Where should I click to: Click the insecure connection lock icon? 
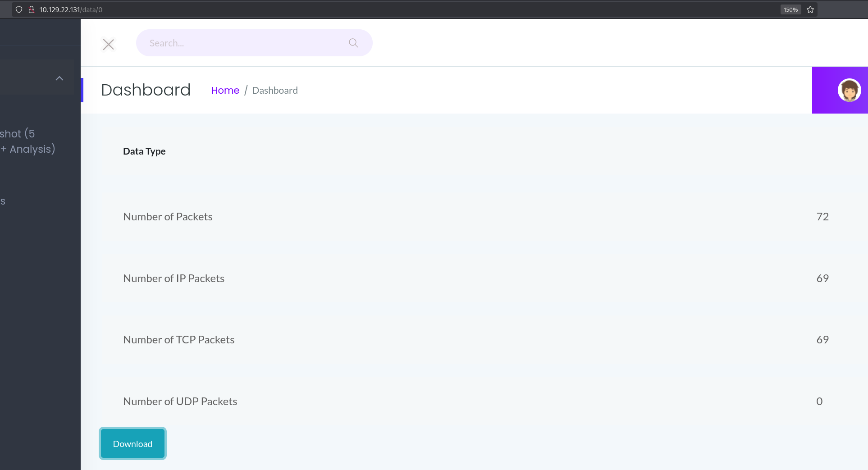[32, 9]
